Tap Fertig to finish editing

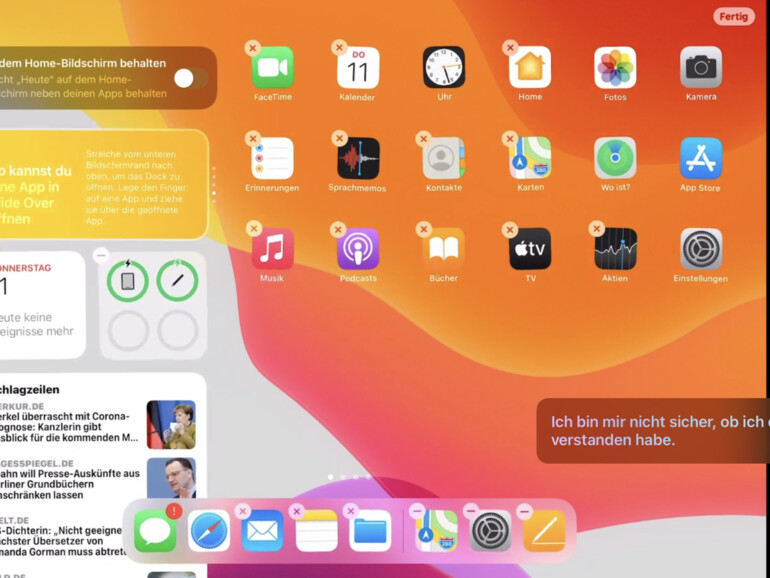[x=734, y=17]
